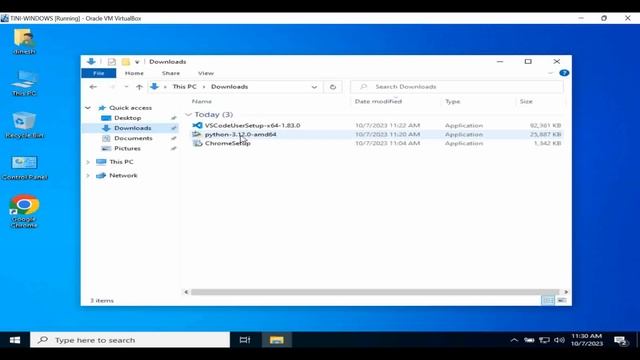Select Documents under Quick access
Viewport: 640px width, 360px height.
click(133, 138)
